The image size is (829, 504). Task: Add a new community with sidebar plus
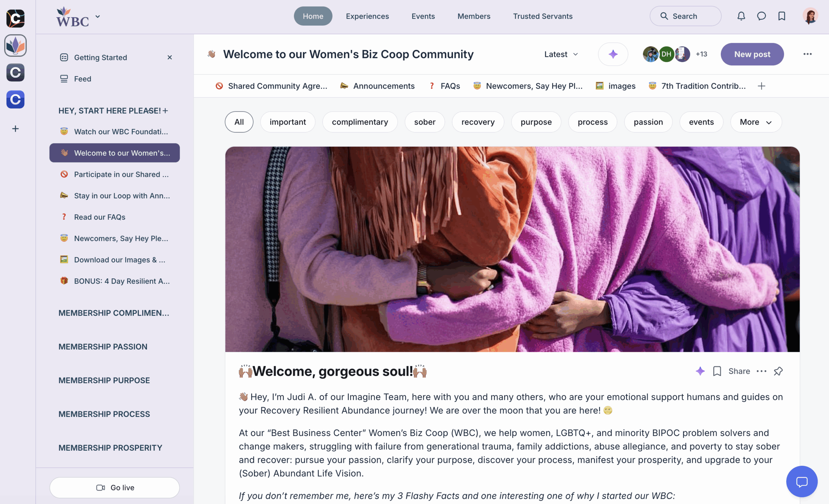coord(16,129)
